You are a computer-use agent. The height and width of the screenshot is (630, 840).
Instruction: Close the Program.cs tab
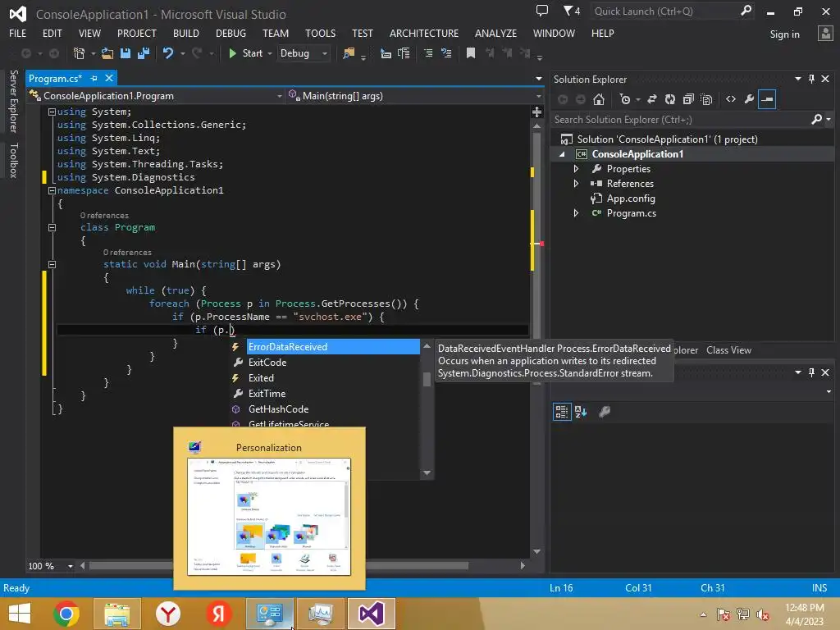[109, 78]
